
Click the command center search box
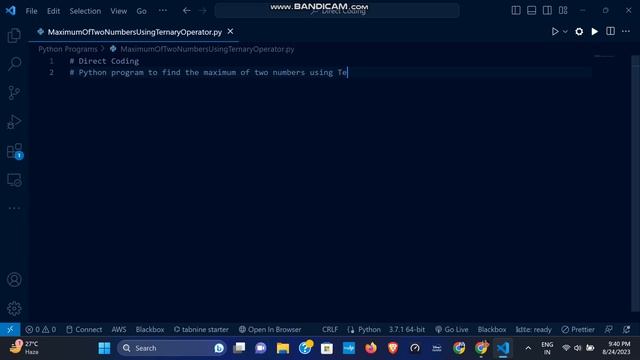tap(337, 11)
